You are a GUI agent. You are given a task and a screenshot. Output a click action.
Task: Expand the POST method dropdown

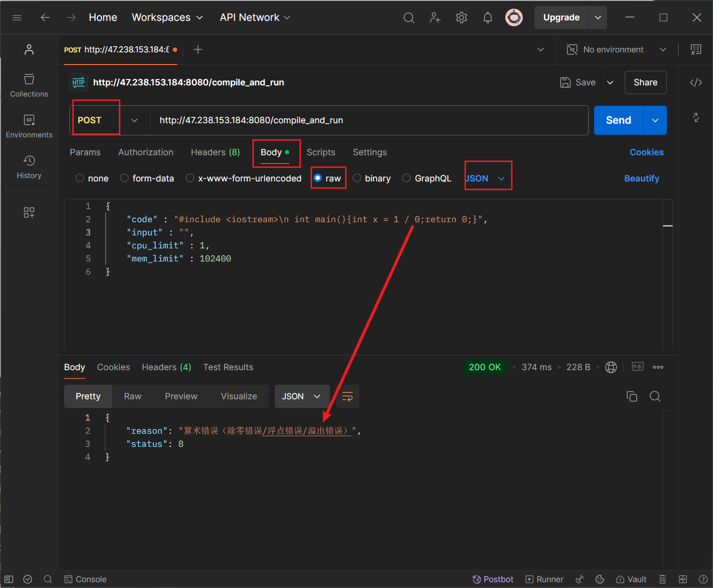point(134,120)
